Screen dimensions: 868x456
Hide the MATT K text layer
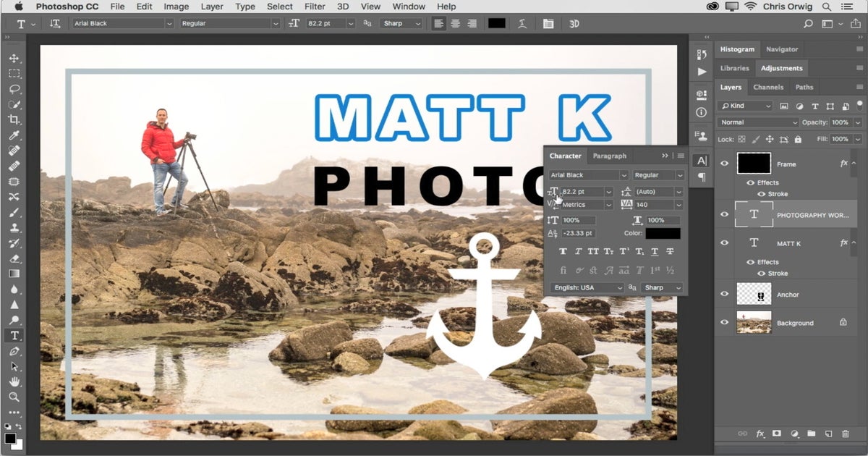point(725,242)
